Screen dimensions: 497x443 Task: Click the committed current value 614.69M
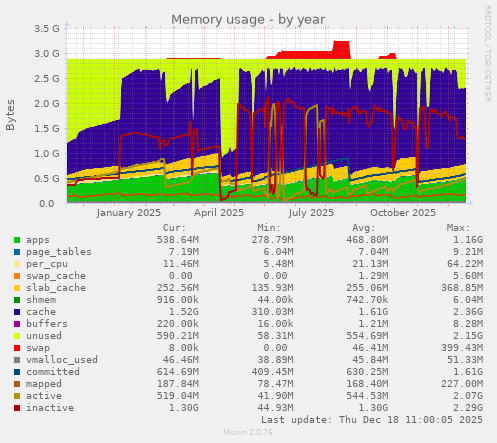(178, 372)
